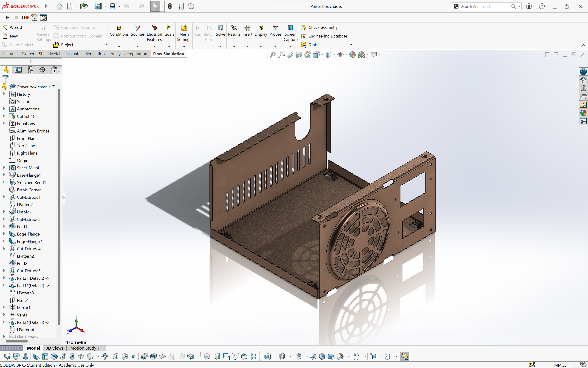
Task: Expand the Cut list(1) item
Action: 4,116
